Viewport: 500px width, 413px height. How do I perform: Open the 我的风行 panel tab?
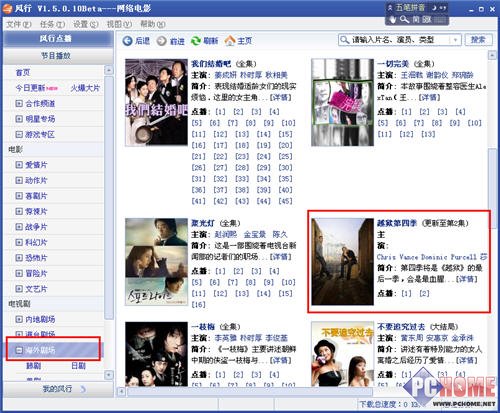58,389
